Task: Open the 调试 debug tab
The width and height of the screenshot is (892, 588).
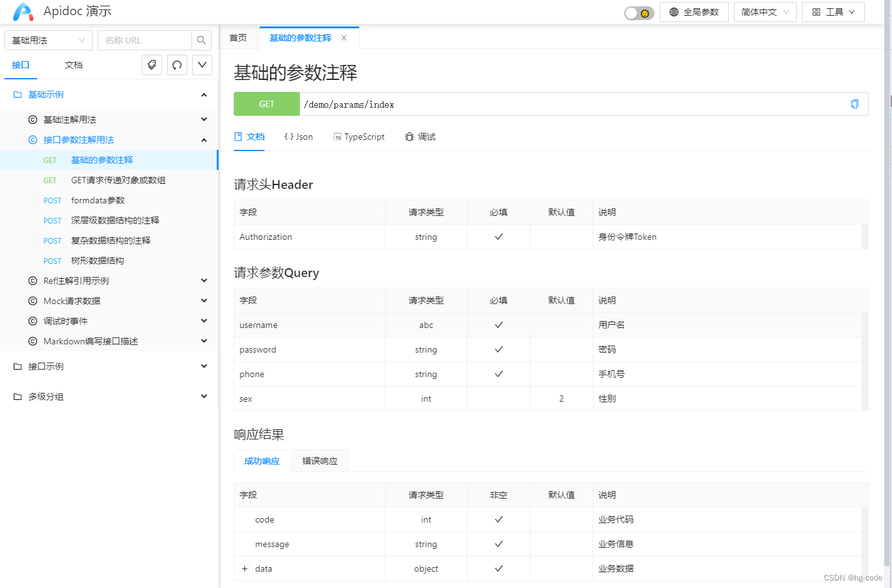Action: pos(420,137)
